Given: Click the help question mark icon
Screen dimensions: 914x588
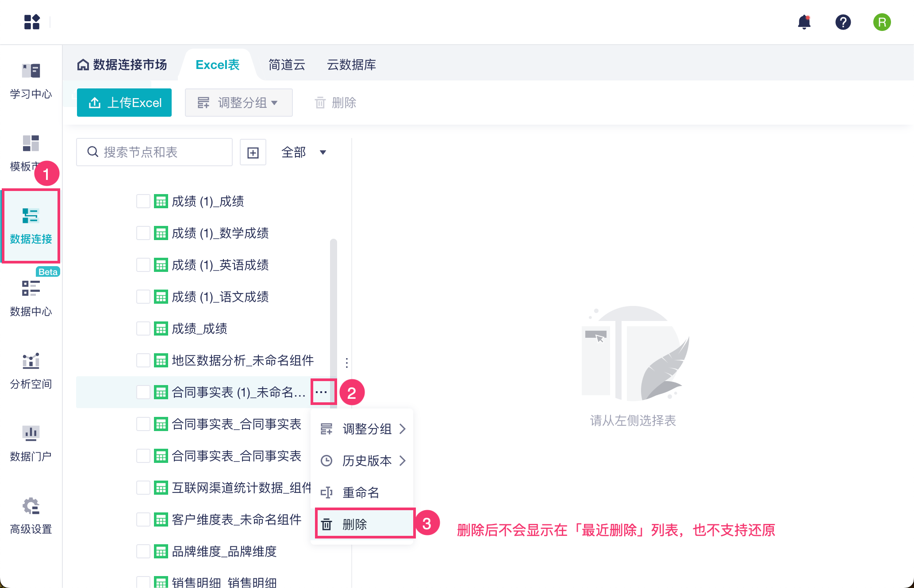Looking at the screenshot, I should click(x=843, y=22).
